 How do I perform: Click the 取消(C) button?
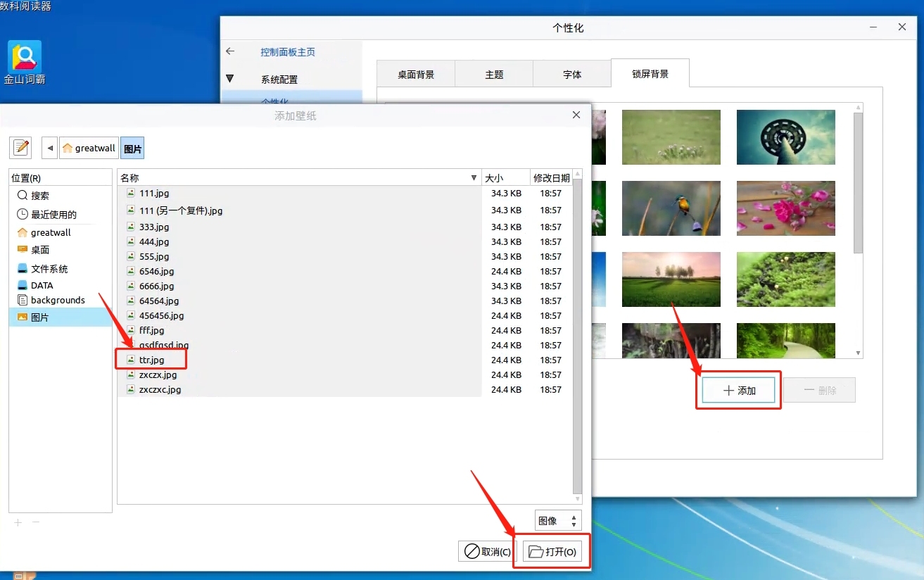[x=488, y=552]
